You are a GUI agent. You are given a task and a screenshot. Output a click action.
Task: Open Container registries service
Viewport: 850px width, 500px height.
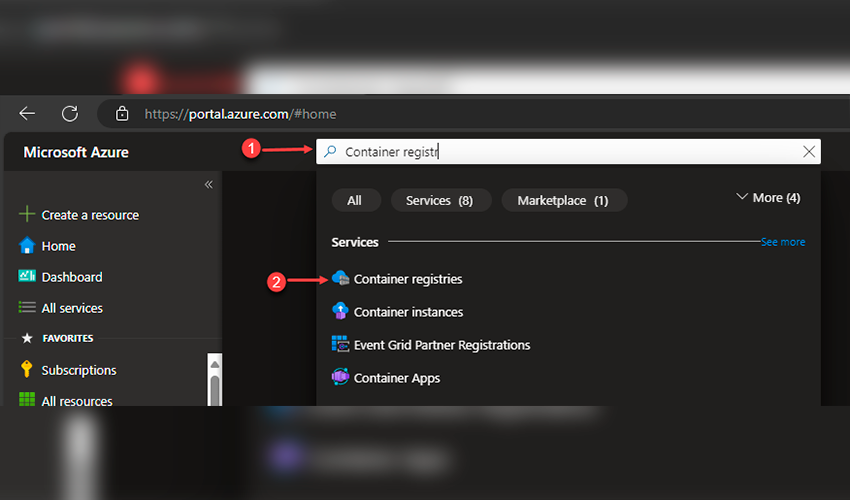[x=408, y=279]
